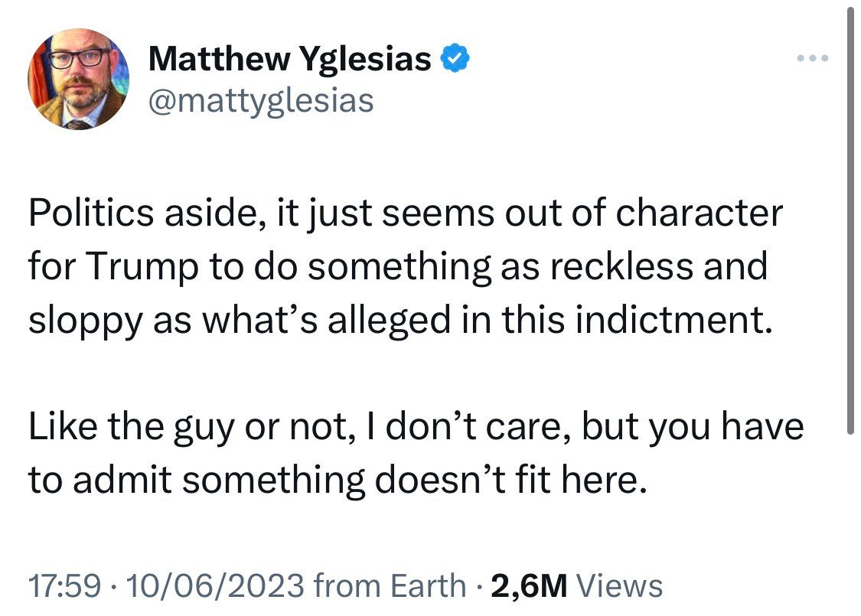Click the 17:59 timestamp
The width and height of the screenshot is (861, 616).
pyautogui.click(x=65, y=585)
